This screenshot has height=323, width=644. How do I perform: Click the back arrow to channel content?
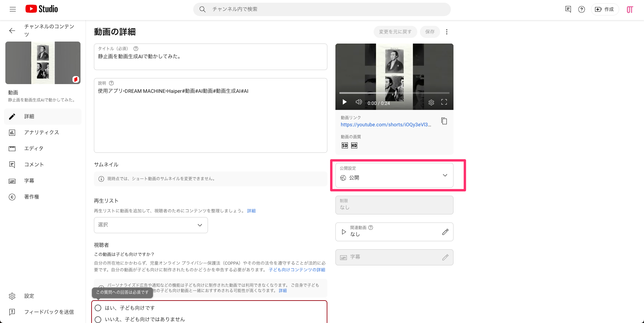point(12,31)
